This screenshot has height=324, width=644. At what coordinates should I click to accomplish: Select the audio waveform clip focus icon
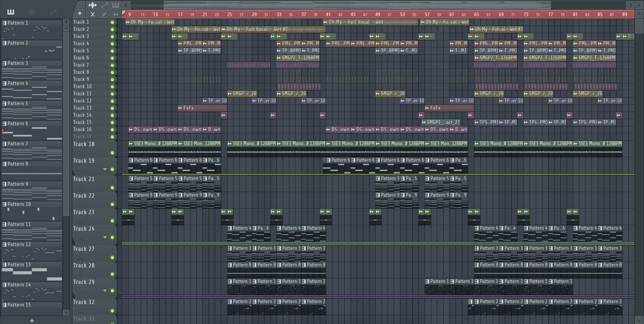92,5
